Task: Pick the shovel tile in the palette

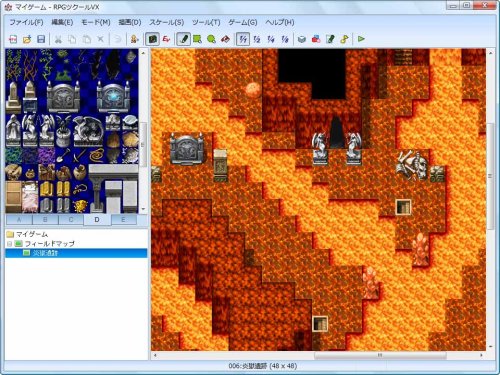Action: pyautogui.click(x=63, y=156)
